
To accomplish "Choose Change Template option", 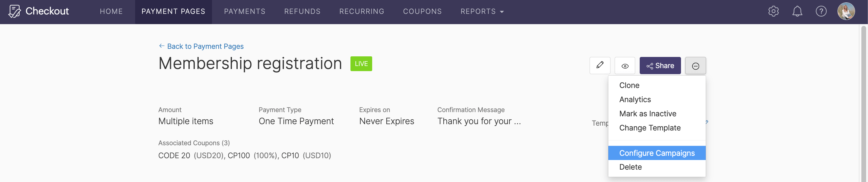I will [x=650, y=128].
